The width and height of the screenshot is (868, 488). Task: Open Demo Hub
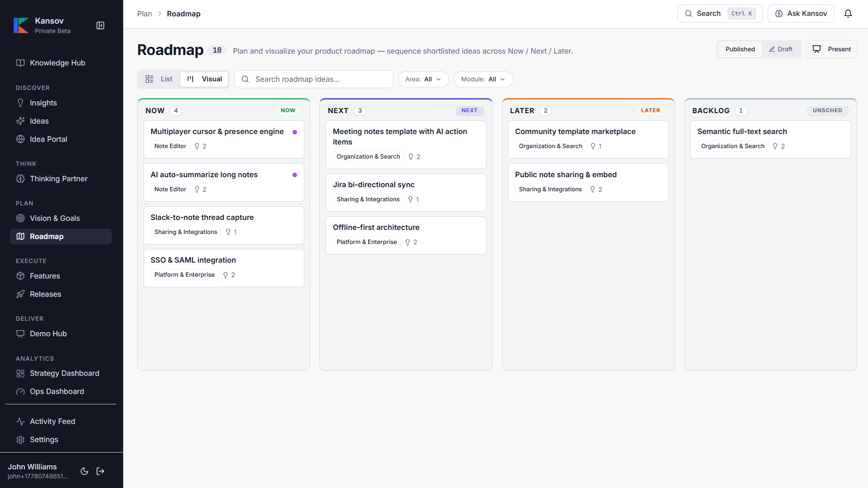[61, 334]
